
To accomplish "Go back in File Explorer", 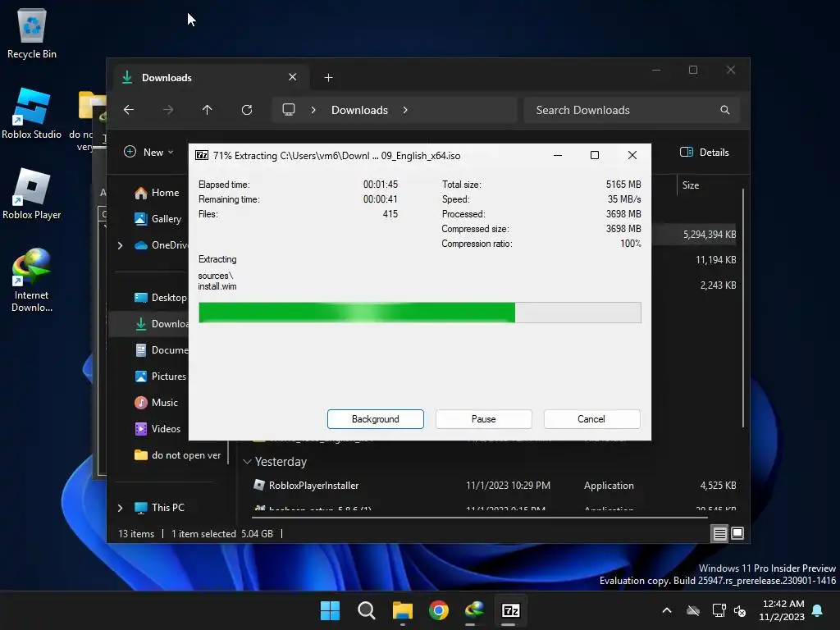I will click(129, 110).
